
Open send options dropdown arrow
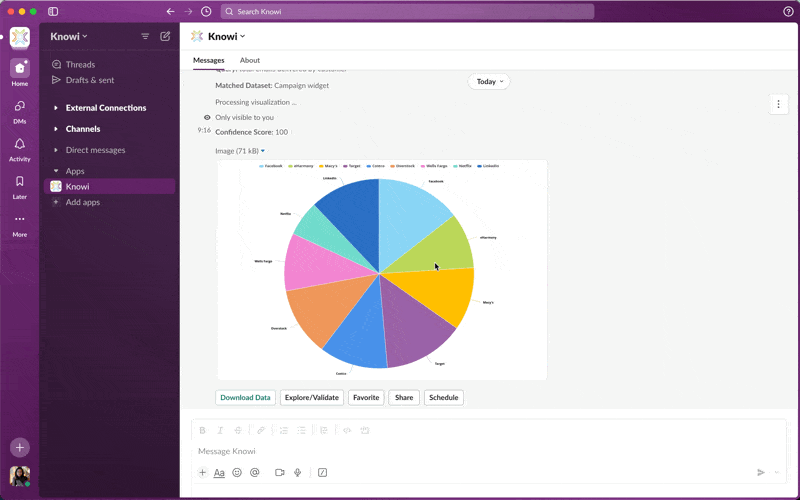777,472
